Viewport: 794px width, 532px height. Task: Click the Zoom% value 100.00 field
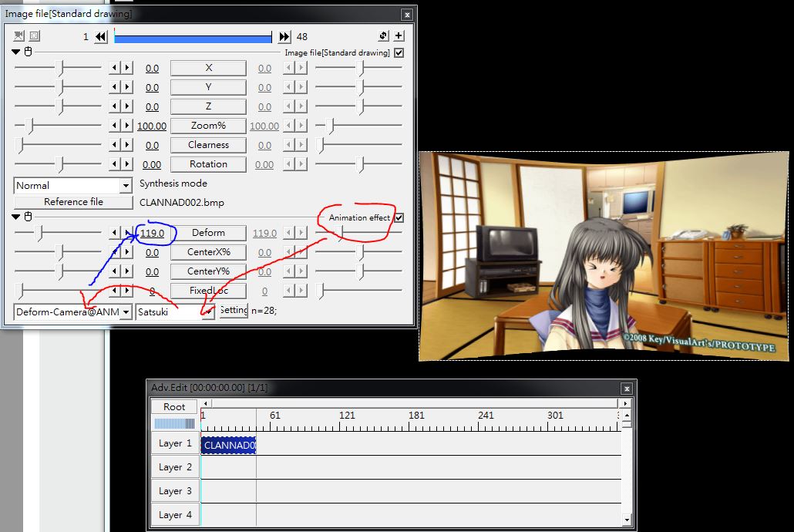152,126
